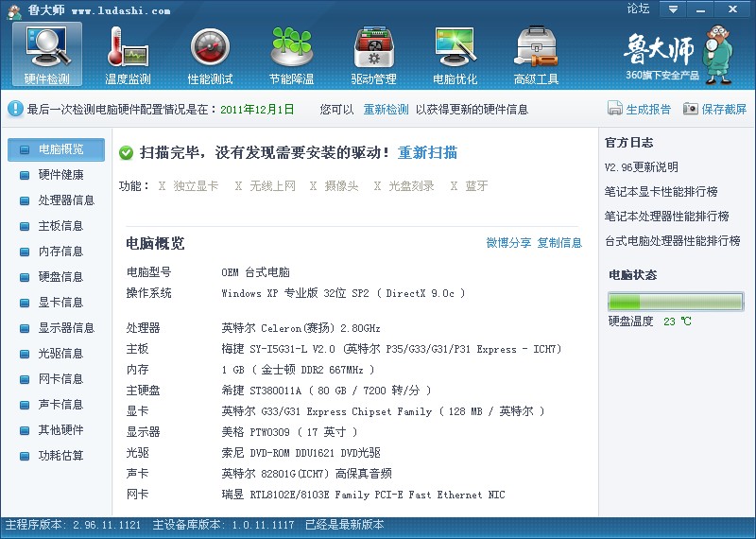Click the 生成报告 report document icon
Screen dimensions: 756x539
(615, 108)
